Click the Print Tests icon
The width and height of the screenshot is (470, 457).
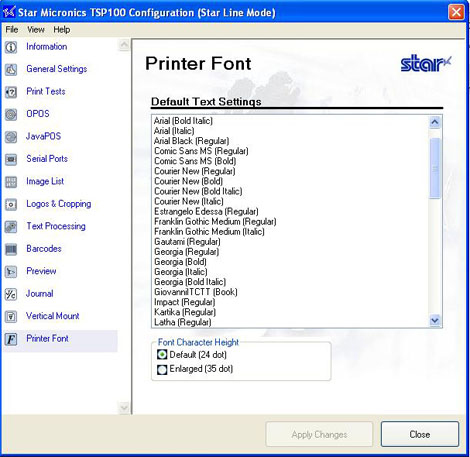(x=11, y=92)
